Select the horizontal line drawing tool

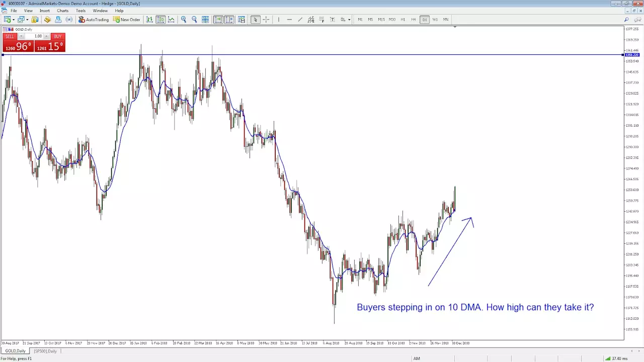pos(289,20)
